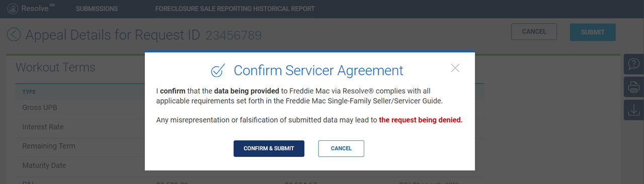Click the CANCEL button near SUBMIT
The height and width of the screenshot is (184, 644).
pyautogui.click(x=534, y=32)
